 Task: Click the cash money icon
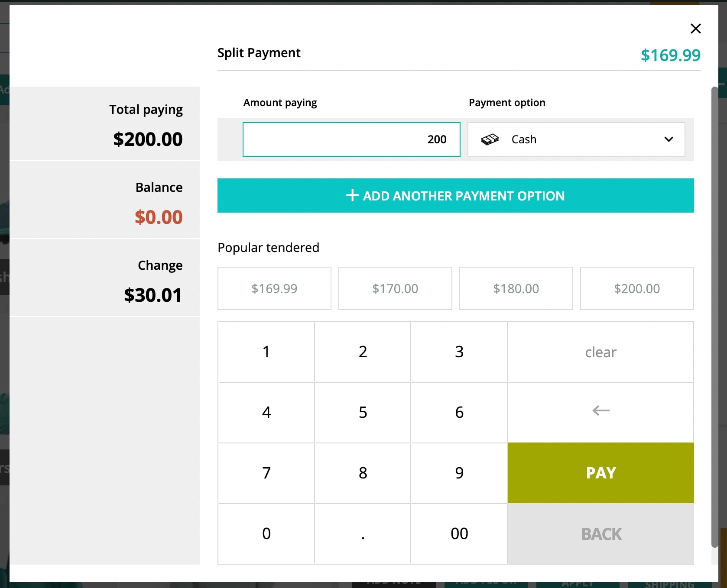tap(490, 139)
